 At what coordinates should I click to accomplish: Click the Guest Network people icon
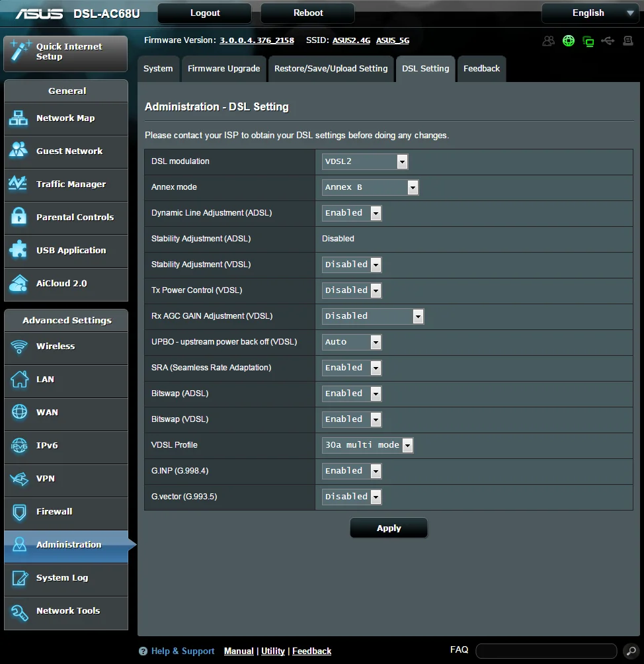click(19, 150)
